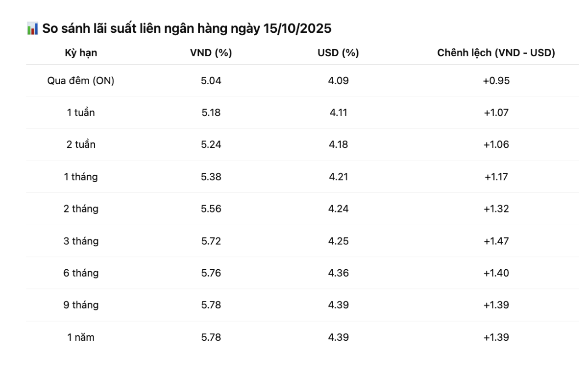Click the "1 năm" row label
This screenshot has width=588, height=374.
[81, 337]
